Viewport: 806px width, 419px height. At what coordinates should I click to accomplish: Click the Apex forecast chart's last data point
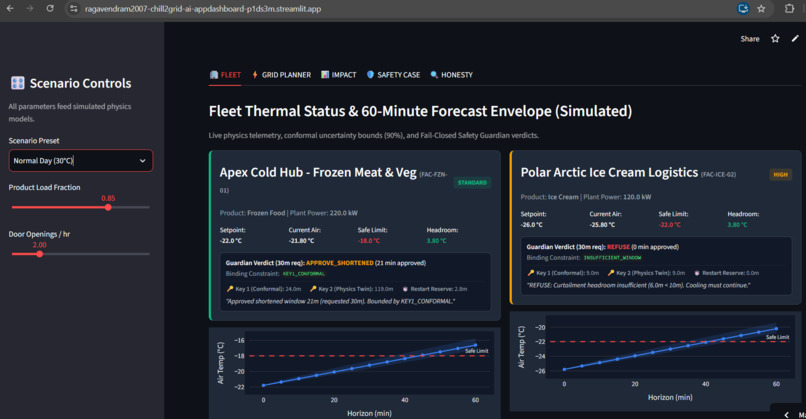pos(475,345)
